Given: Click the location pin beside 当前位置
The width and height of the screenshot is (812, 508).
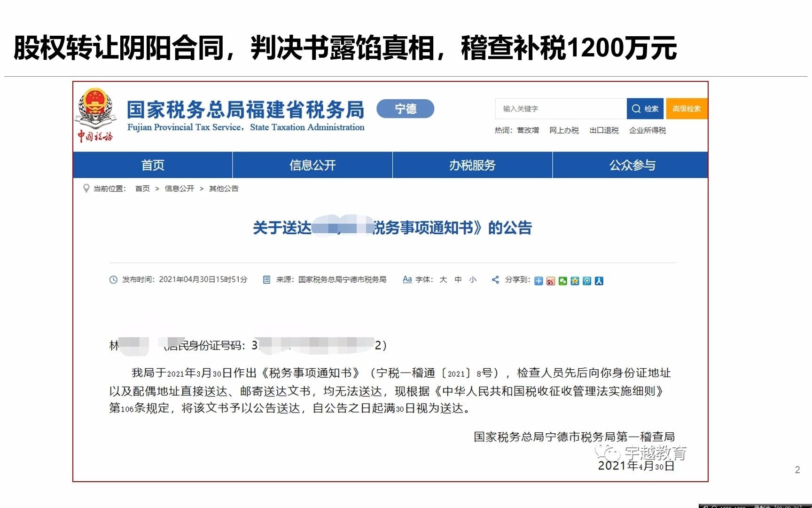Looking at the screenshot, I should pos(86,188).
